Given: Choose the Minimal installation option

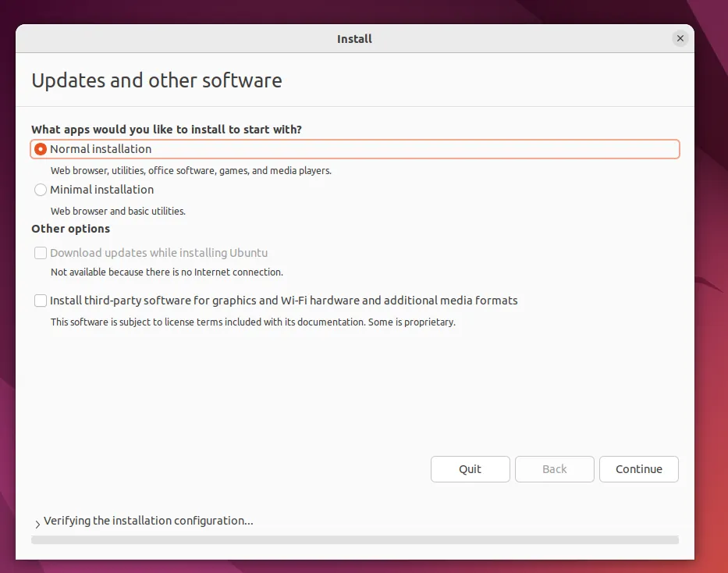Looking at the screenshot, I should coord(41,190).
